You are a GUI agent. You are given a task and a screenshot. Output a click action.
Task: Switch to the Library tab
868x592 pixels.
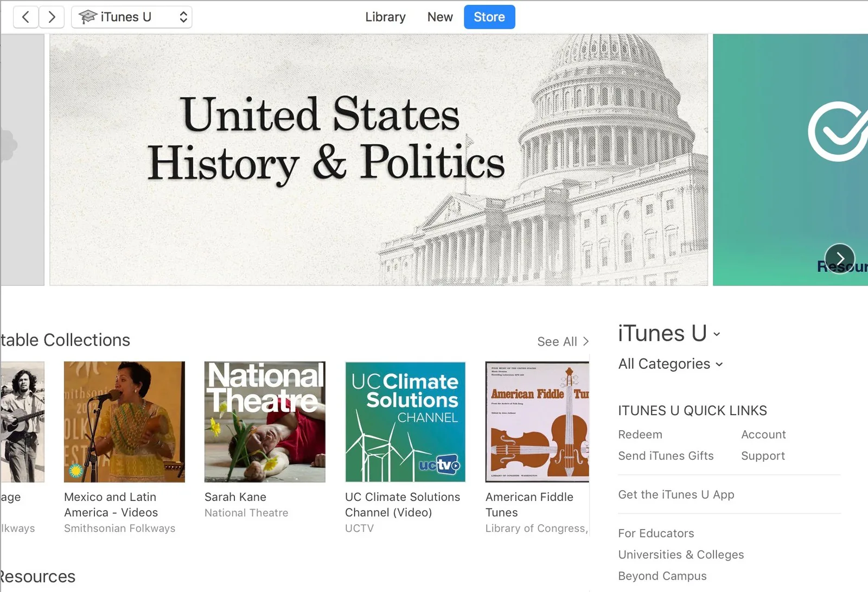(x=385, y=17)
